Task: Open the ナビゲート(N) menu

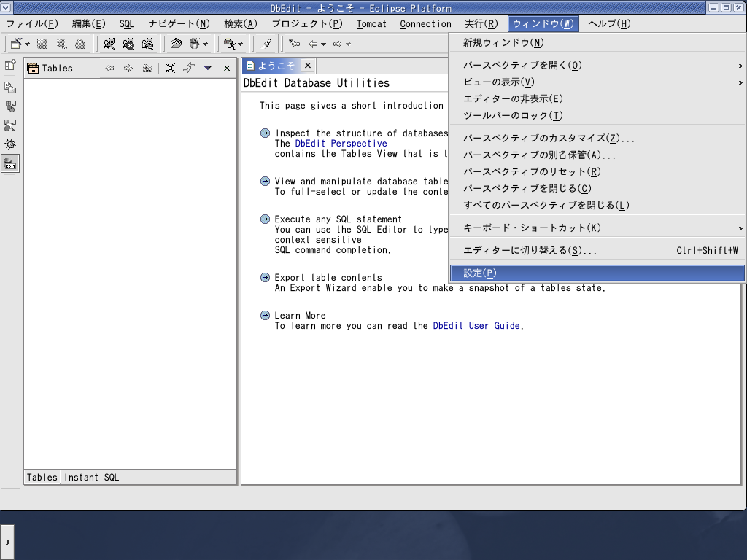Action: pos(179,24)
